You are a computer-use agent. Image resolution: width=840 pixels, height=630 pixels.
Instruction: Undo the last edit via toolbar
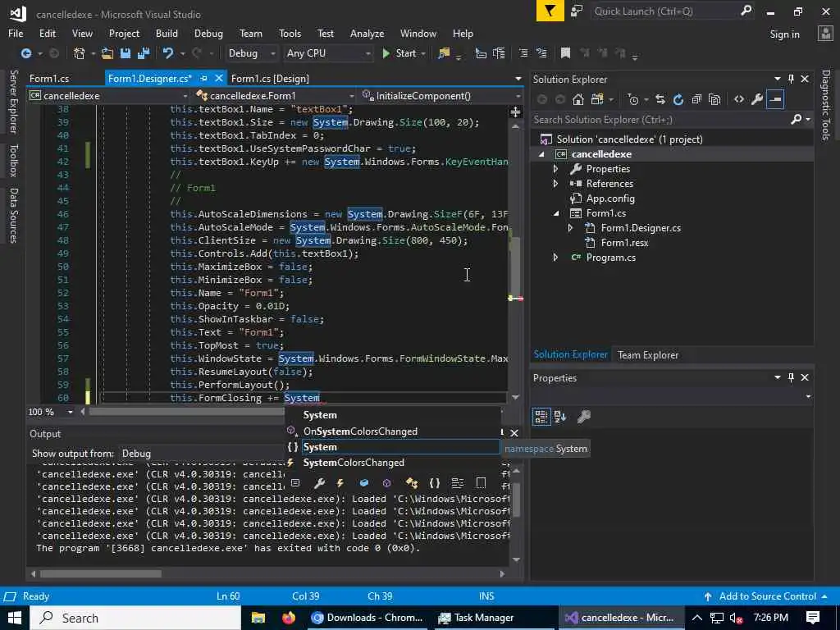coord(168,53)
